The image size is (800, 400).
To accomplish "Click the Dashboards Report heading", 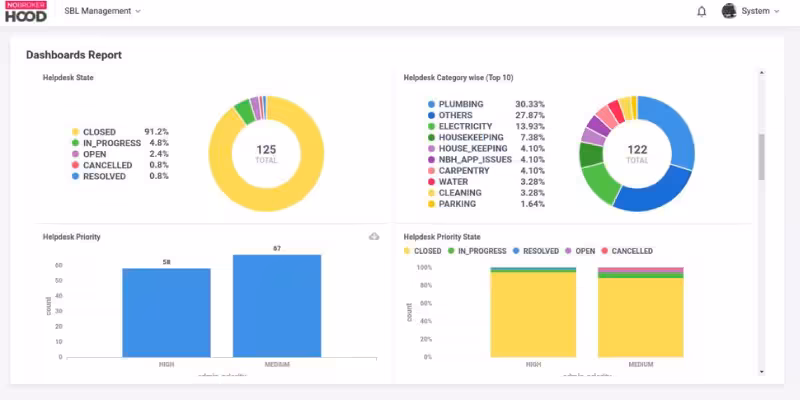I will pyautogui.click(x=74, y=55).
